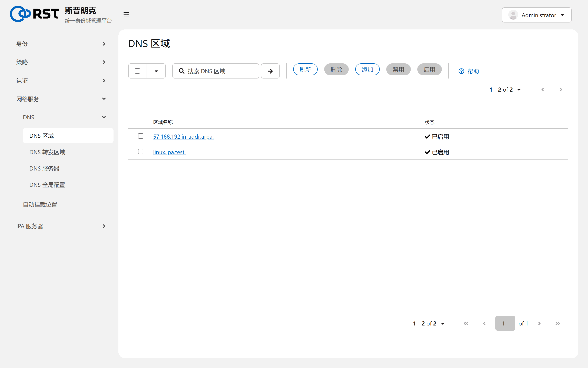The image size is (588, 368).
Task: Select DNS 区域 in sidebar
Action: 68,136
